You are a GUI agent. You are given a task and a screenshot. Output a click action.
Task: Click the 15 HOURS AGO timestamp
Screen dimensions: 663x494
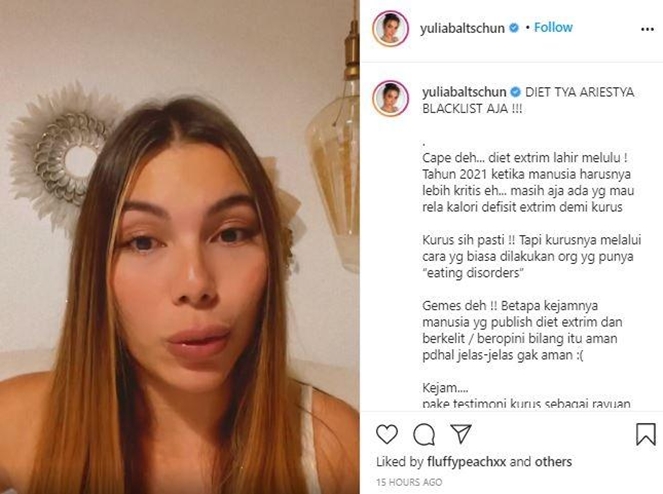point(409,482)
